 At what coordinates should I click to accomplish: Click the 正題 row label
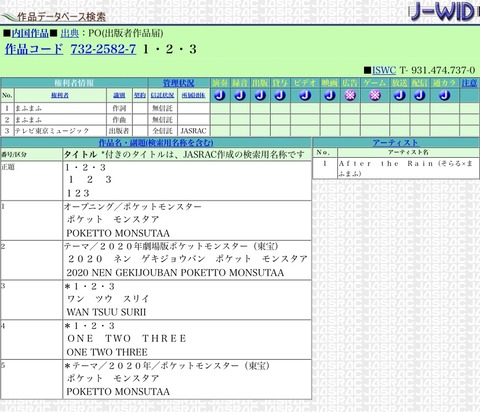(x=8, y=167)
